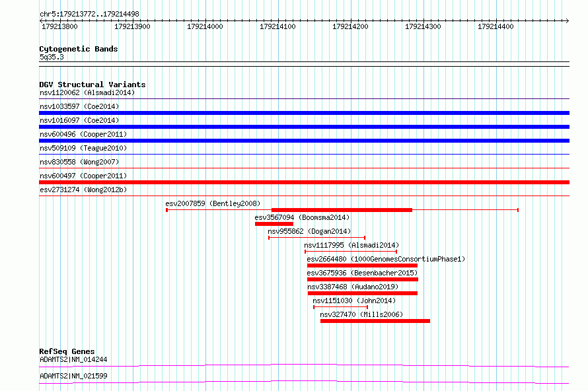Select nsv830558 (Wong2007) variant label
This screenshot has height=391, width=588.
tap(79, 162)
